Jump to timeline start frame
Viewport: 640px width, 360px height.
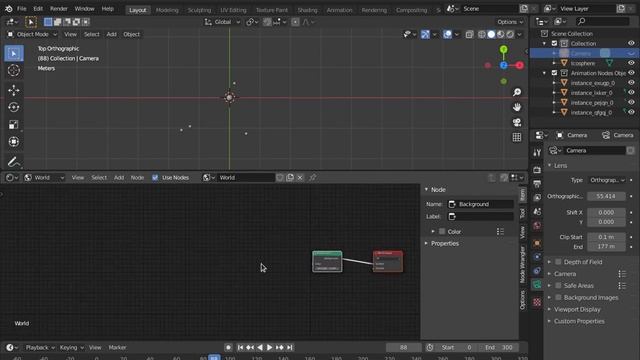click(x=240, y=347)
